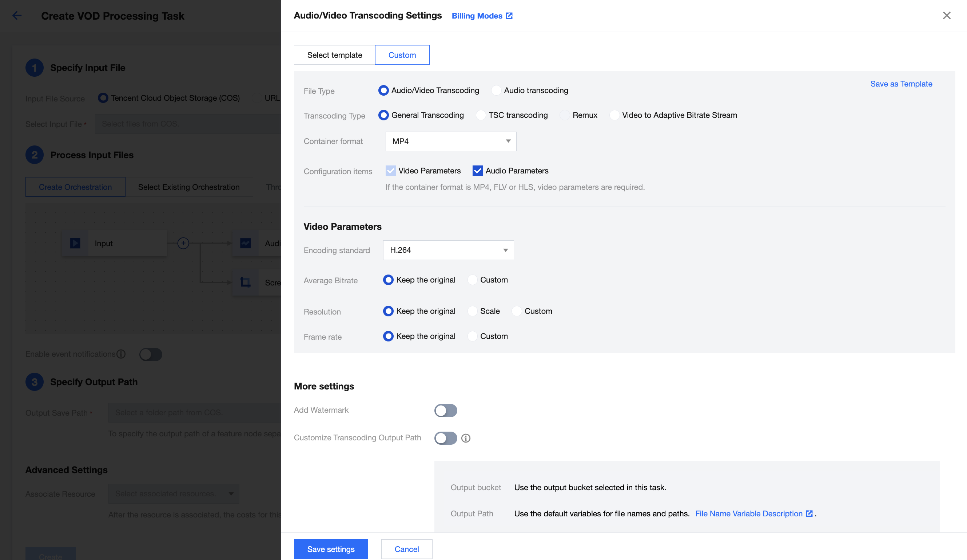Uncheck the Audio Parameters checkbox
Image resolution: width=967 pixels, height=560 pixels.
(x=477, y=171)
